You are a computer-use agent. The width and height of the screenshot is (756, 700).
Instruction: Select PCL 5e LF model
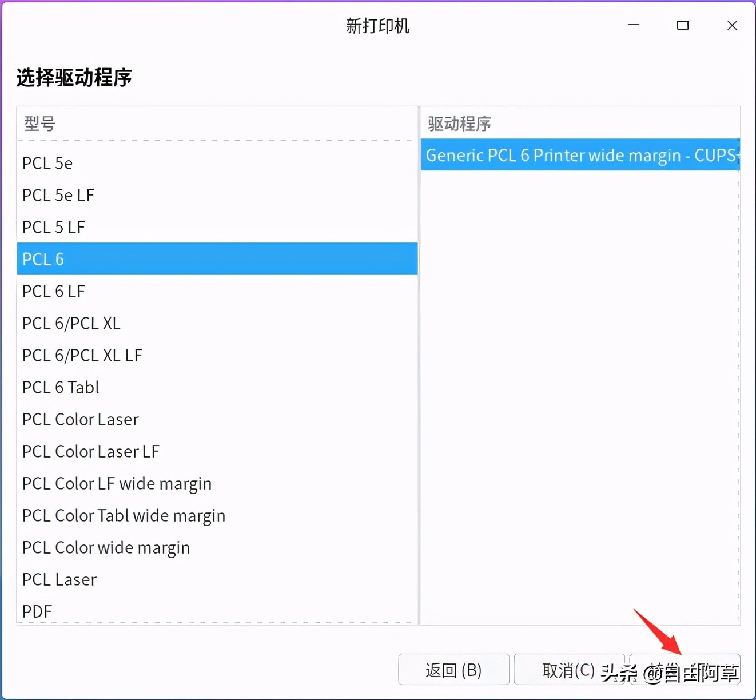point(58,195)
